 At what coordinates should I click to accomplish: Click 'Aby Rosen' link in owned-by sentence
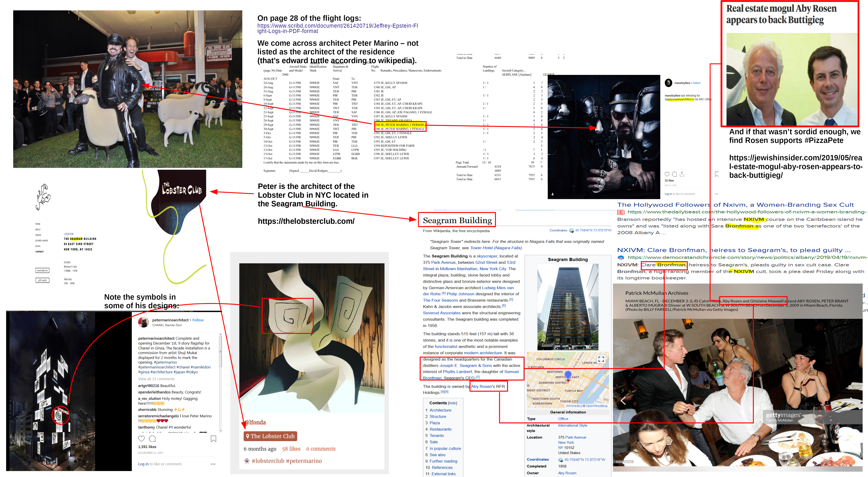pyautogui.click(x=482, y=386)
